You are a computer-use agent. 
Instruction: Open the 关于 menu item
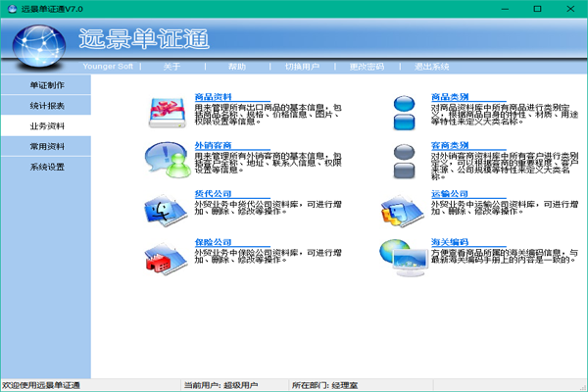[x=171, y=67]
